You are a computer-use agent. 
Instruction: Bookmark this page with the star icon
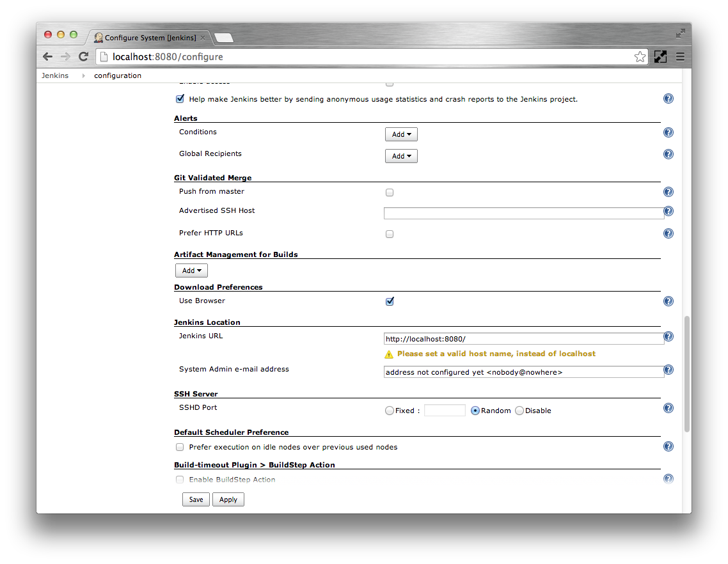tap(640, 57)
